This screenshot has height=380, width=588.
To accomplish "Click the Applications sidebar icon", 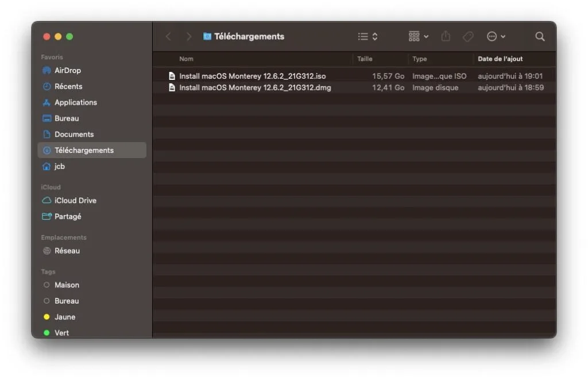I will 47,102.
